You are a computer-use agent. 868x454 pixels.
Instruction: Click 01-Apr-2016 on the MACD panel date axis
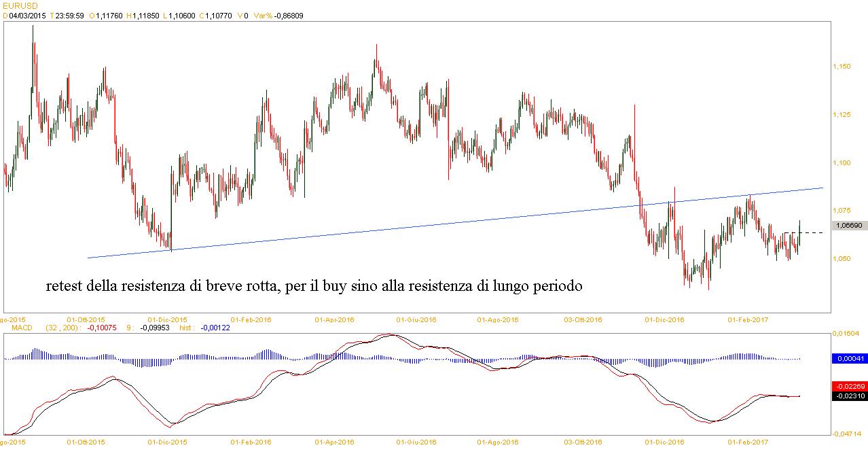click(335, 442)
